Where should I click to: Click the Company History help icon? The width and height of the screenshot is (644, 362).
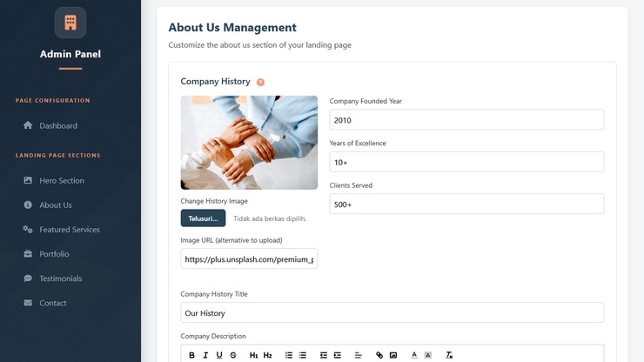coord(260,82)
